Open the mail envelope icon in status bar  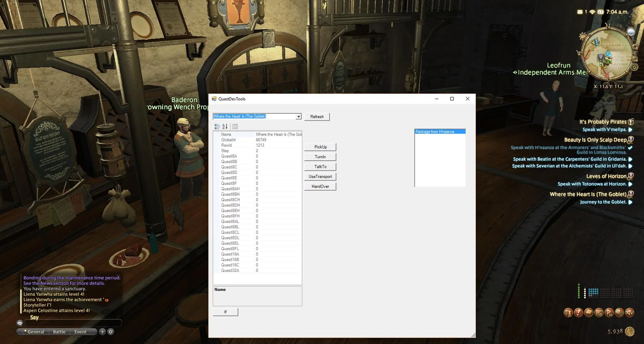click(580, 12)
